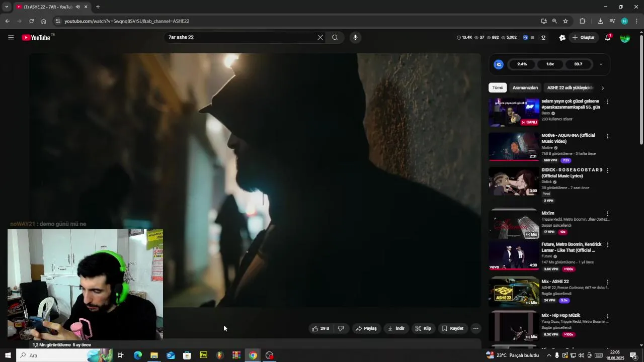This screenshot has width=644, height=362.
Task: Click the vidIQ round badge in panel
Action: coord(499,64)
